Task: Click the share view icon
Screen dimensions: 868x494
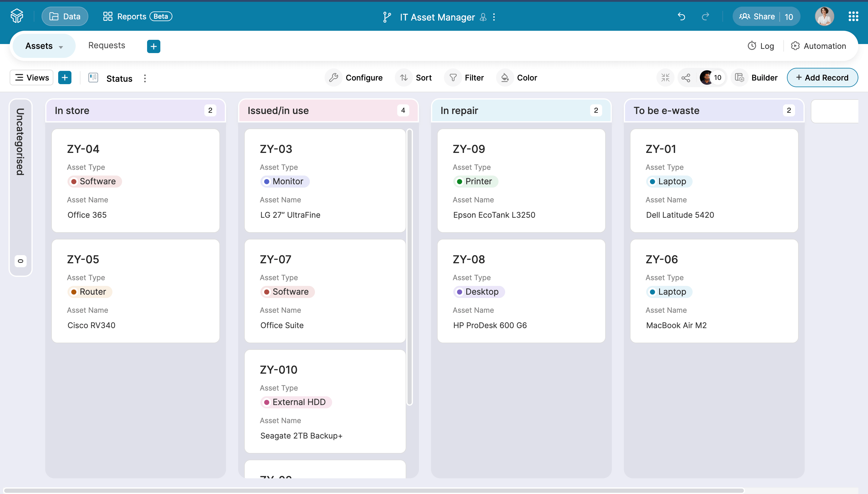Action: click(686, 78)
